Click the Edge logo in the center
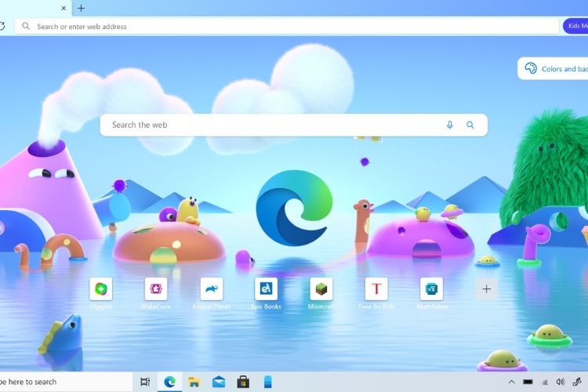 point(294,209)
